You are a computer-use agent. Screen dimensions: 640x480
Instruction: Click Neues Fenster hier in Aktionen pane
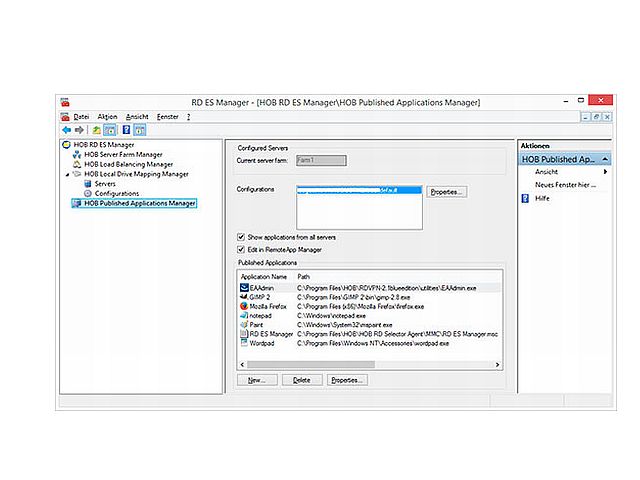(565, 185)
